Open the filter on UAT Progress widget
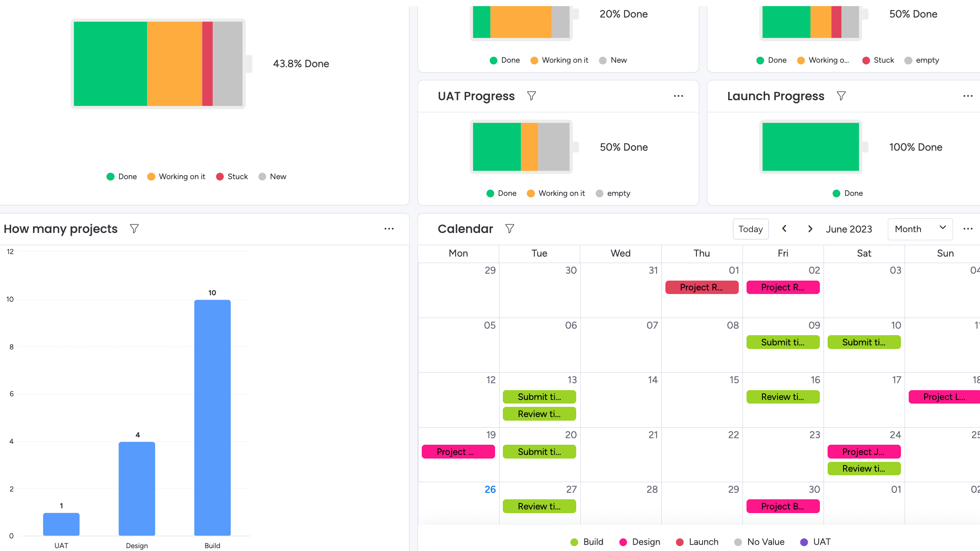The height and width of the screenshot is (551, 980). pyautogui.click(x=531, y=96)
